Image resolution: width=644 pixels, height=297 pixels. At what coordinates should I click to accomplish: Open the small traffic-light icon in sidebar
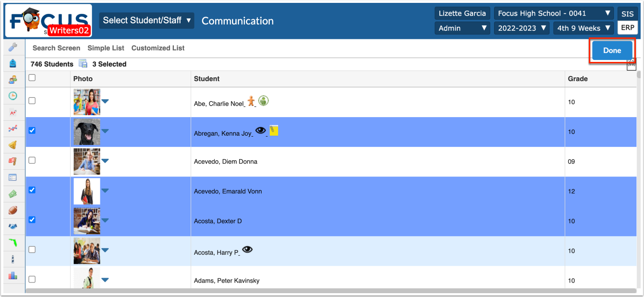(13, 259)
